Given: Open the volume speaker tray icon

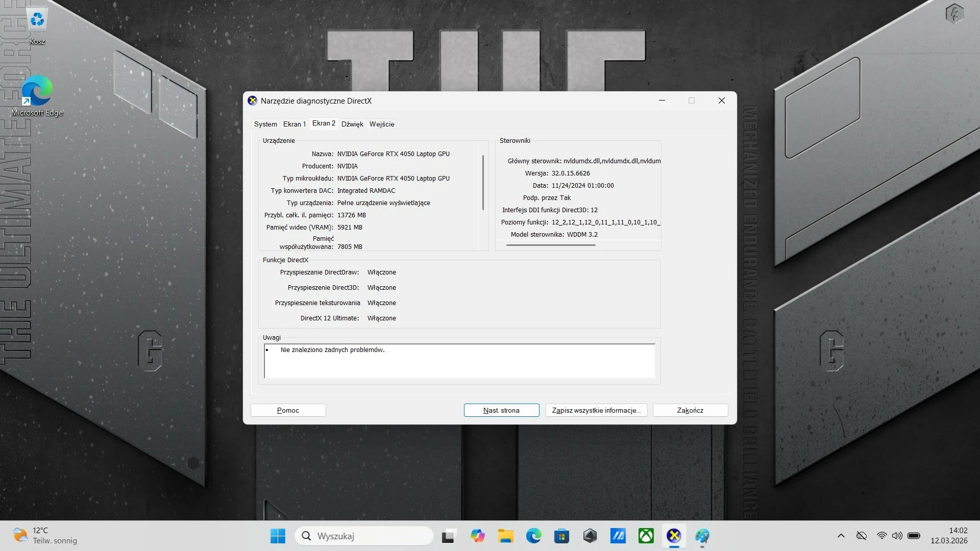Looking at the screenshot, I should 897,536.
